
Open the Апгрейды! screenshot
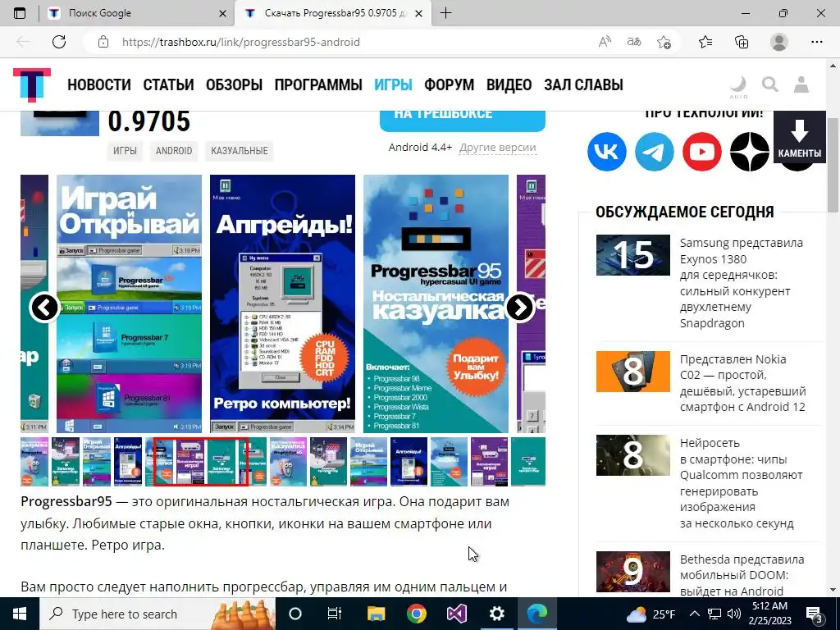pyautogui.click(x=282, y=304)
